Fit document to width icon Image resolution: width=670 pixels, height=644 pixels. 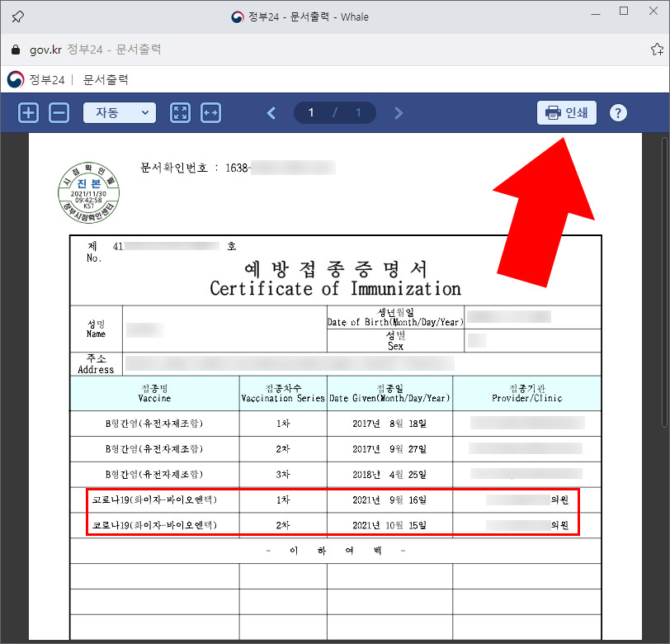tap(210, 113)
